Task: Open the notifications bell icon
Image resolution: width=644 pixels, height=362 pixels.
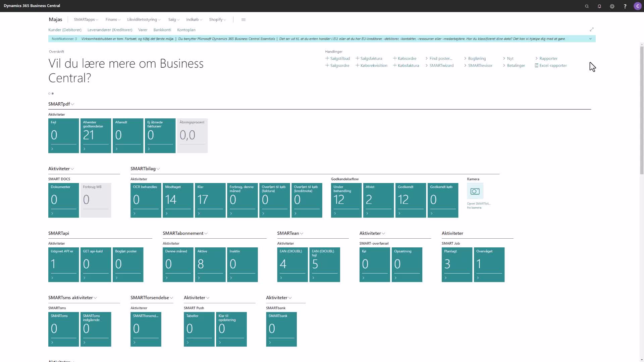Action: 599,6
